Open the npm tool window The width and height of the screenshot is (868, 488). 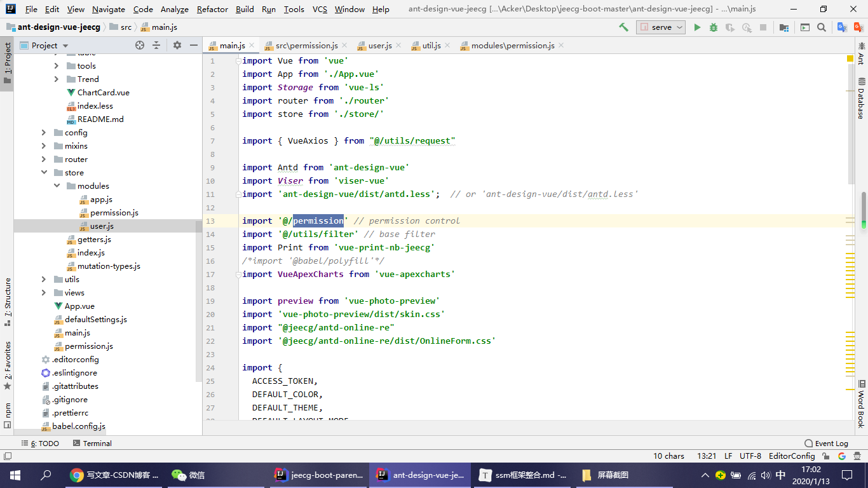point(7,416)
